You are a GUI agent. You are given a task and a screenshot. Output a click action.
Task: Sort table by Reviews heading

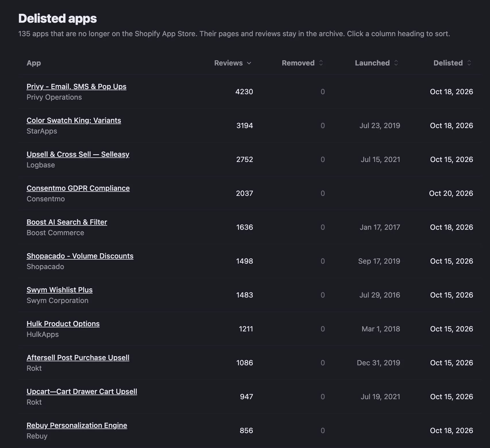pyautogui.click(x=228, y=63)
